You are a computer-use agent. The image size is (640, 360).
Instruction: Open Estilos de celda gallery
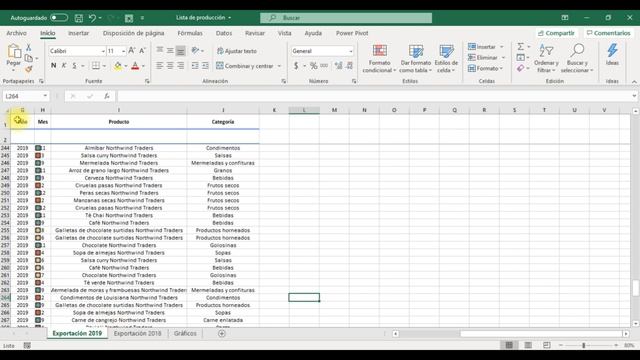[446, 59]
